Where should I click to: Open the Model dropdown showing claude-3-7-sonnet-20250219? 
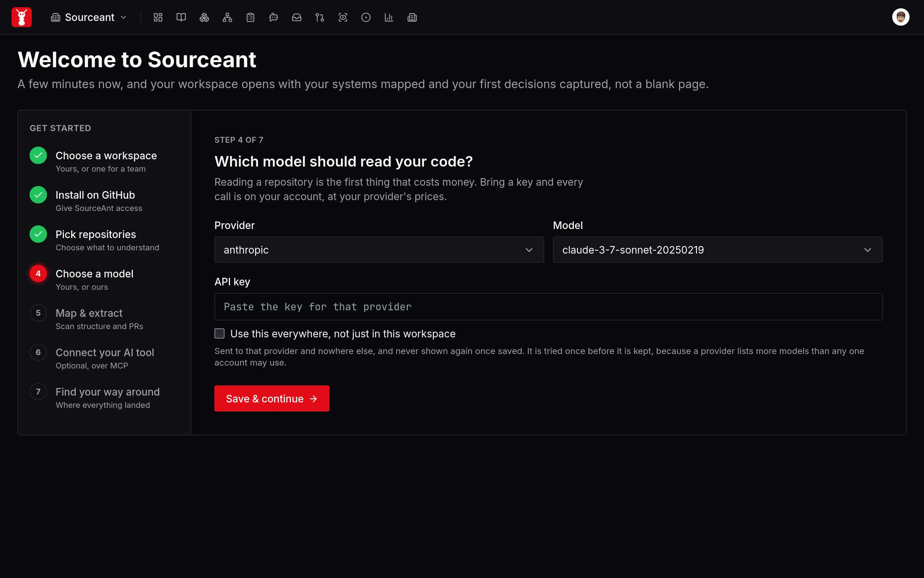click(718, 250)
